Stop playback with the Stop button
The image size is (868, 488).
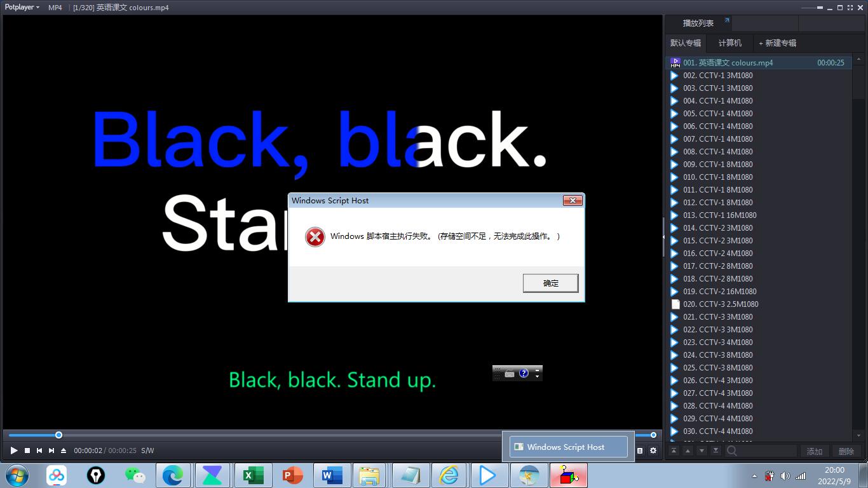click(x=27, y=451)
